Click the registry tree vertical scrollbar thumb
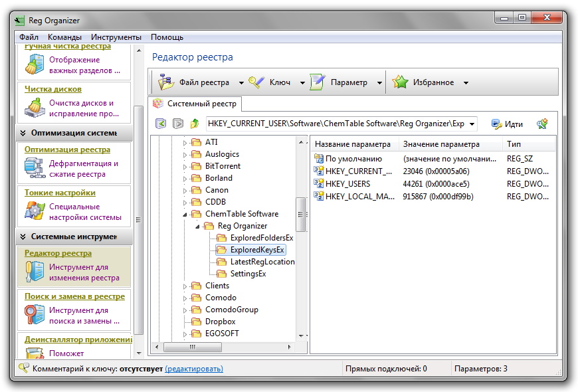 (301, 214)
